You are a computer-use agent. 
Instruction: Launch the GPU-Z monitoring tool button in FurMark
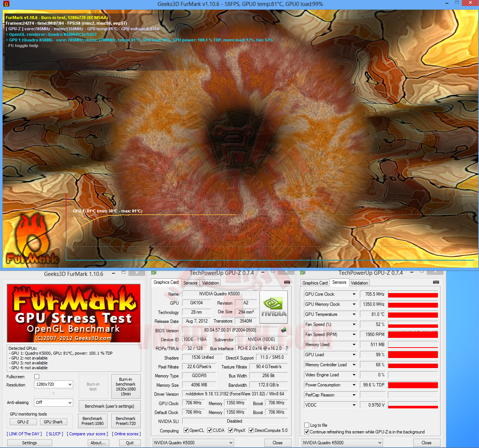(x=23, y=422)
